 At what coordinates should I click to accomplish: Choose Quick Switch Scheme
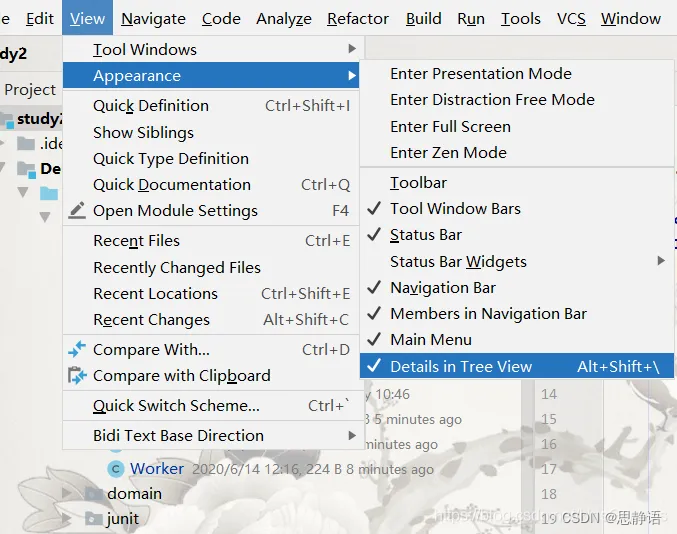(211, 406)
